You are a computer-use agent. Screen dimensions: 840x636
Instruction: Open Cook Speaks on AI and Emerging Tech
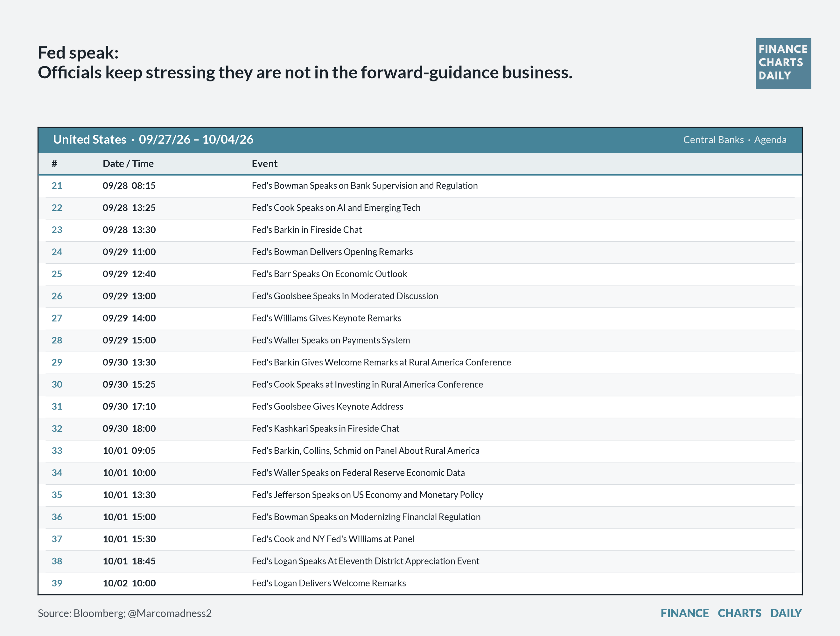[336, 208]
